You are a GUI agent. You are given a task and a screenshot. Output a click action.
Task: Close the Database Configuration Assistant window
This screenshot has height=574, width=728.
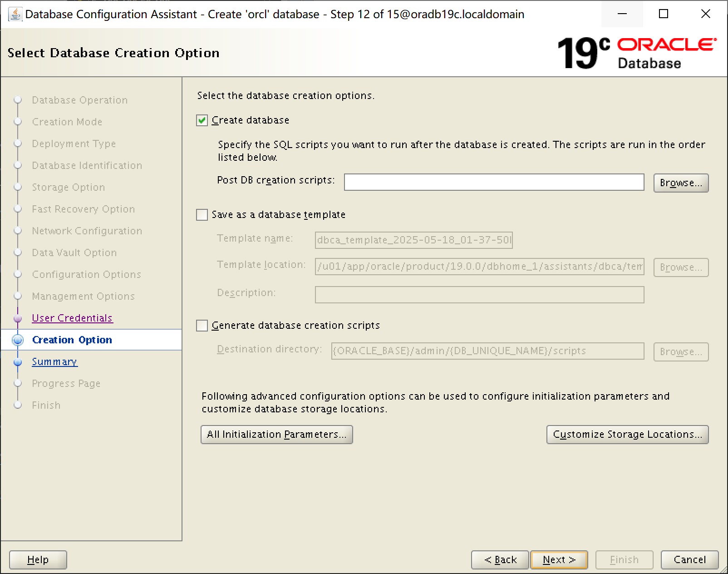point(706,14)
